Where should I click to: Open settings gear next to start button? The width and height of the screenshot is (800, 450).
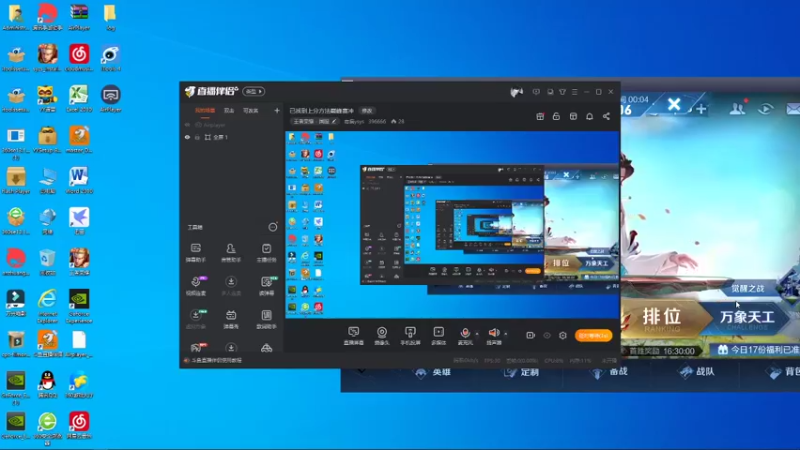click(x=563, y=335)
